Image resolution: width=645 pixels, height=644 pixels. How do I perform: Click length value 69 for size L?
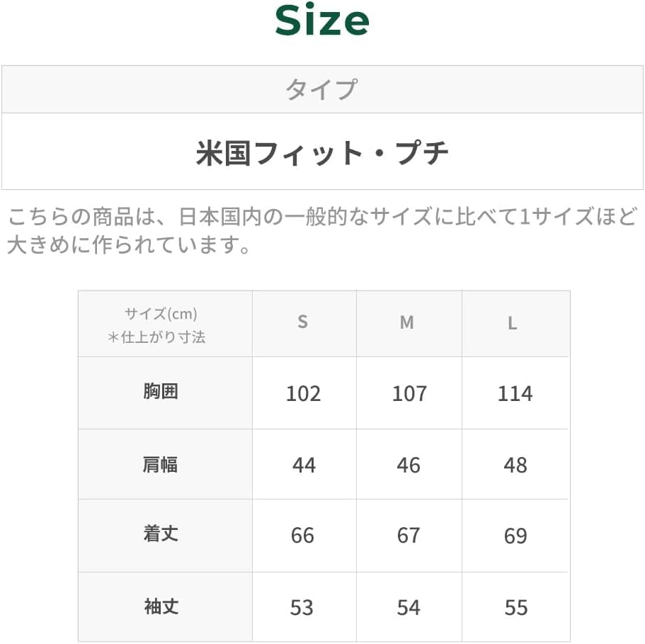click(515, 536)
